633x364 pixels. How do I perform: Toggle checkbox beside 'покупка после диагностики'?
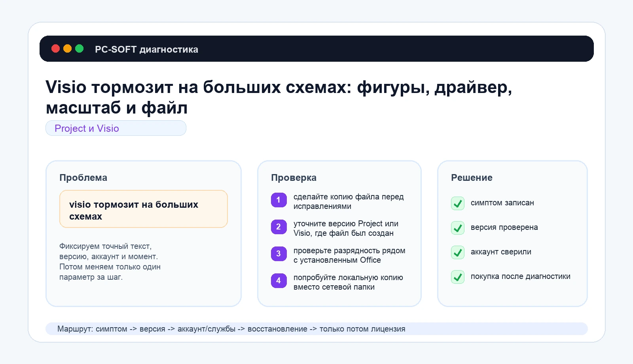[x=458, y=277]
